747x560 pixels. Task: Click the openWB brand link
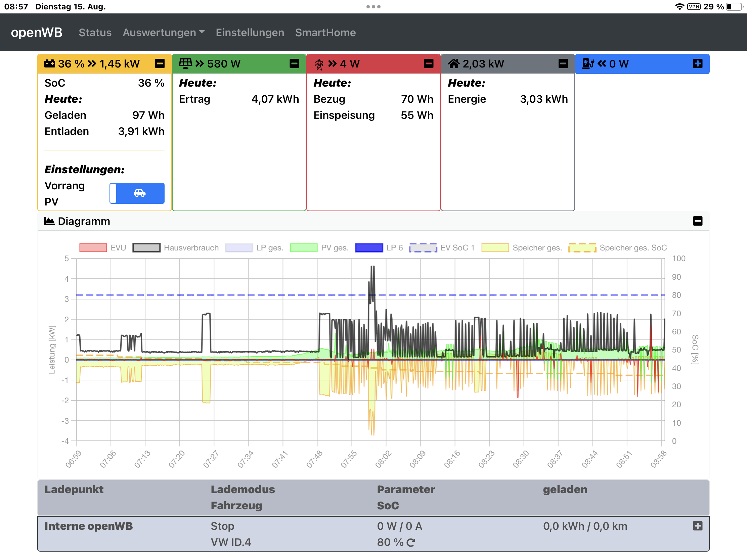click(x=37, y=33)
